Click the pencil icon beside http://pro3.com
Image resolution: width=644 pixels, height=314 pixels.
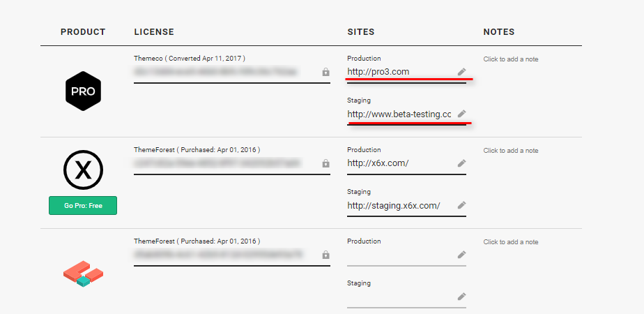pos(461,72)
